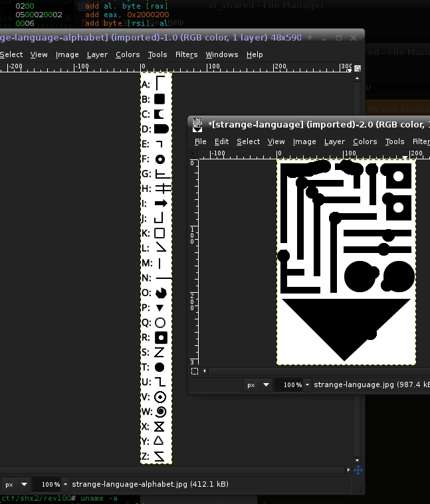Viewport: 430px width, 504px height.
Task: Toggle quick mask in strange-language window
Action: (194, 371)
